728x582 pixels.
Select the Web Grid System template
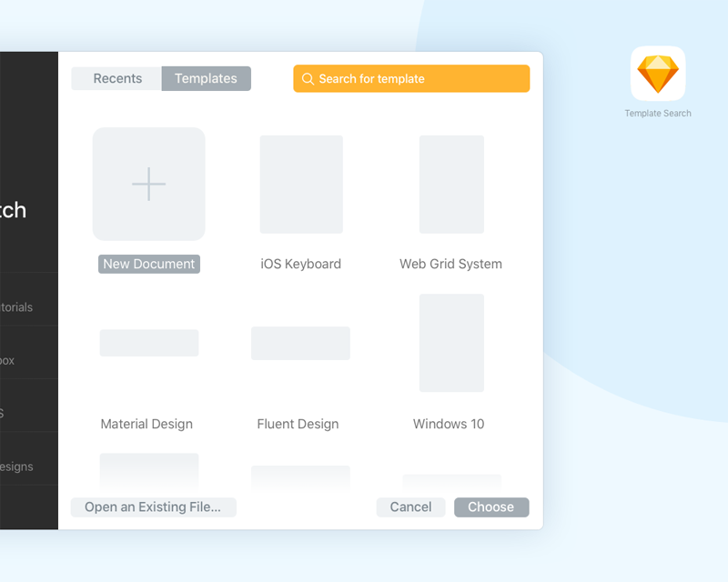tap(450, 185)
